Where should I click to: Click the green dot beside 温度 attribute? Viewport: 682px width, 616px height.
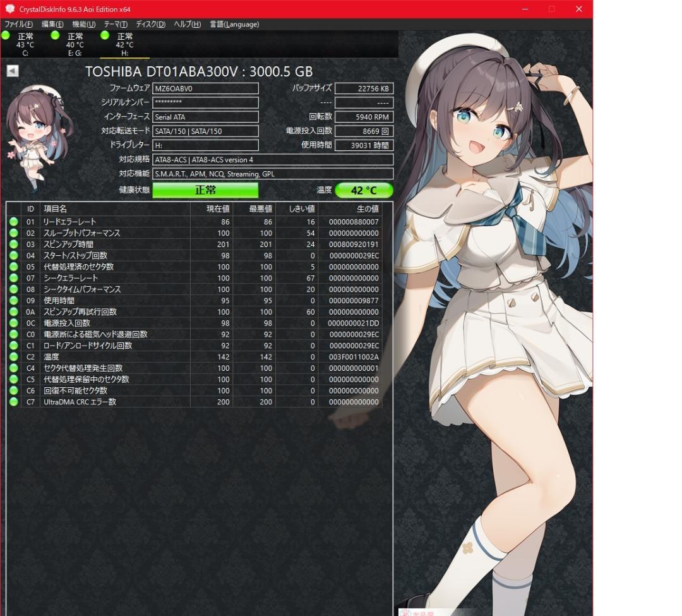[x=13, y=356]
